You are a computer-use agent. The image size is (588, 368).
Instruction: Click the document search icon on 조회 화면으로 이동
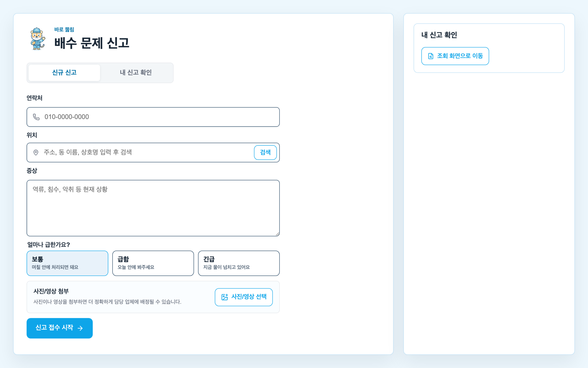pos(431,56)
